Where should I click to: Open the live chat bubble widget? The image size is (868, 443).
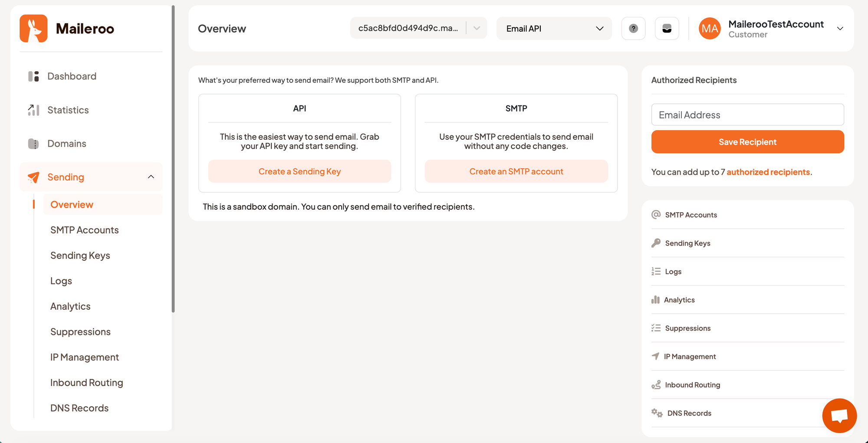pos(839,416)
